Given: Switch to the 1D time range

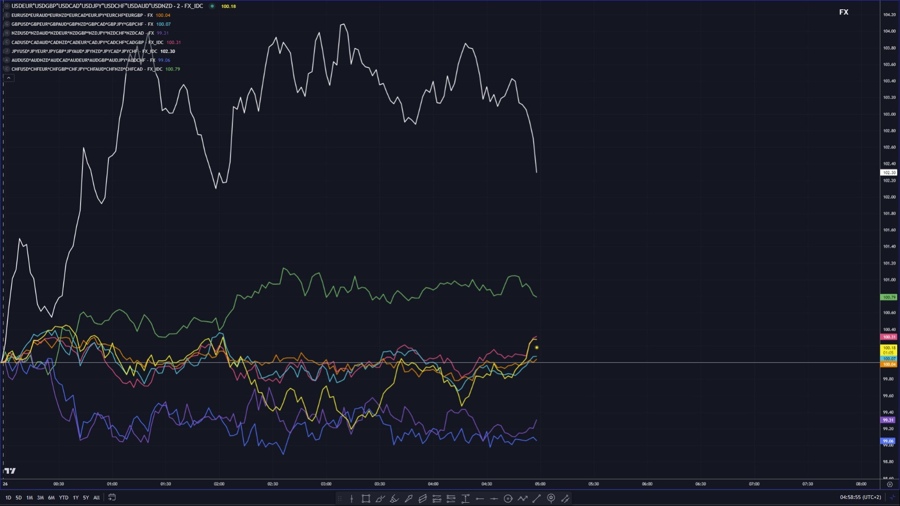Looking at the screenshot, I should tap(8, 497).
